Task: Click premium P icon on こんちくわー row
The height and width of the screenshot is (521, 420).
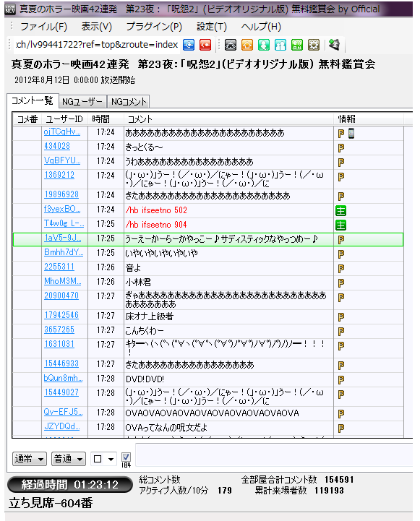Action: [341, 331]
